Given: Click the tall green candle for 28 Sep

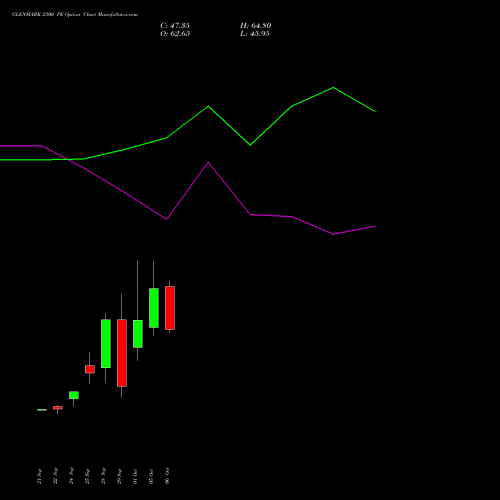Looking at the screenshot, I should click(x=106, y=344).
